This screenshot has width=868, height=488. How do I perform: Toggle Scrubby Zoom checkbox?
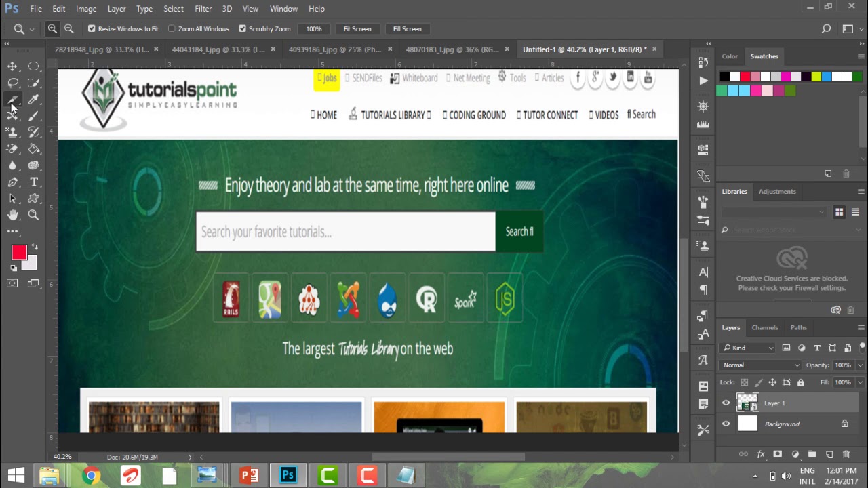click(242, 28)
